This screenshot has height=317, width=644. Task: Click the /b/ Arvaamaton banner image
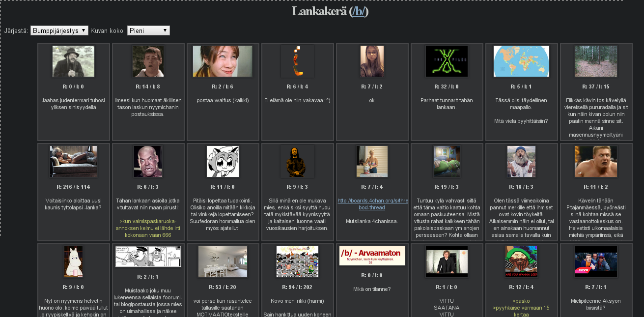372,256
